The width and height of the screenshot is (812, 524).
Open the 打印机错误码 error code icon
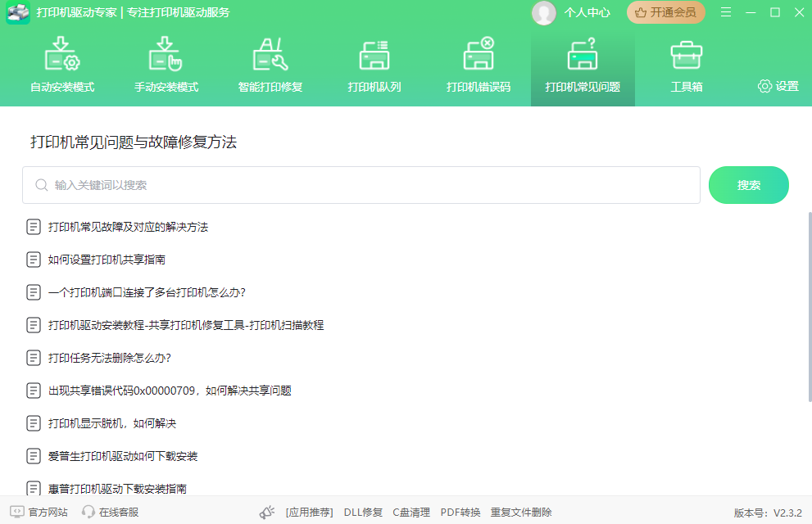click(479, 55)
